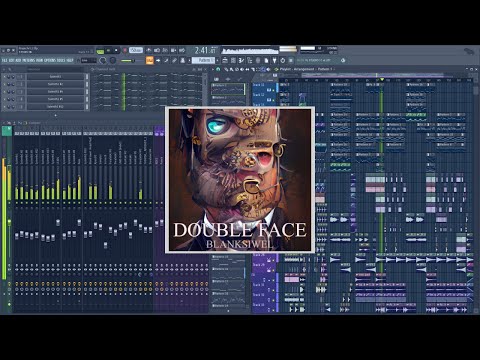
Task: Mute Track 12 using its green LED
Action: click(x=273, y=100)
